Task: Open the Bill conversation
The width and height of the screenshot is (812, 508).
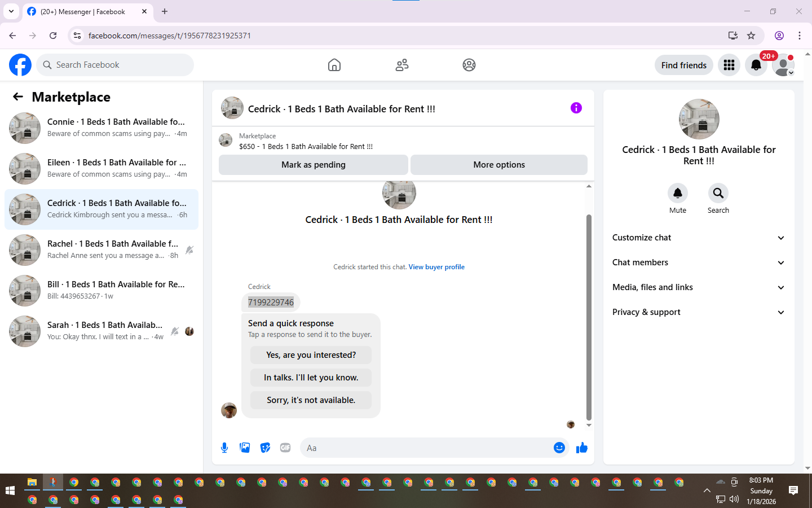Action: tap(101, 291)
